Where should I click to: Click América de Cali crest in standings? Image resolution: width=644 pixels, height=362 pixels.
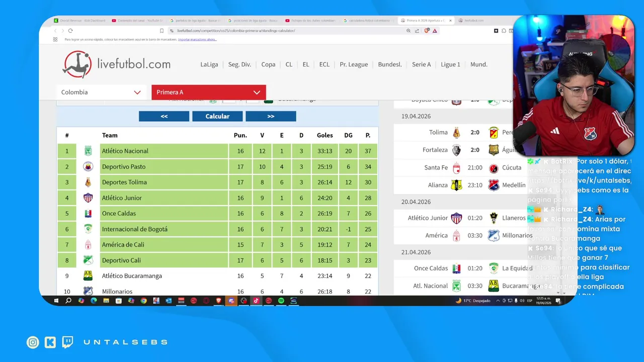[x=88, y=244]
